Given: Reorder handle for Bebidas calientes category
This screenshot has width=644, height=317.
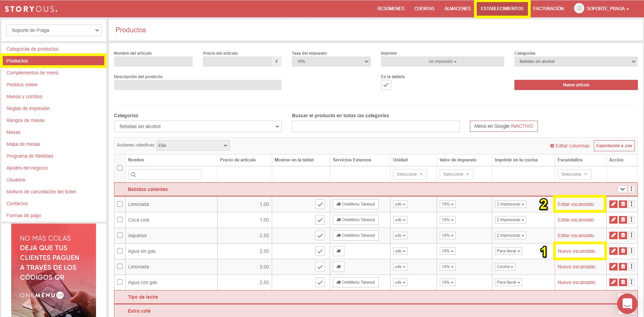Looking at the screenshot, I should [x=631, y=189].
